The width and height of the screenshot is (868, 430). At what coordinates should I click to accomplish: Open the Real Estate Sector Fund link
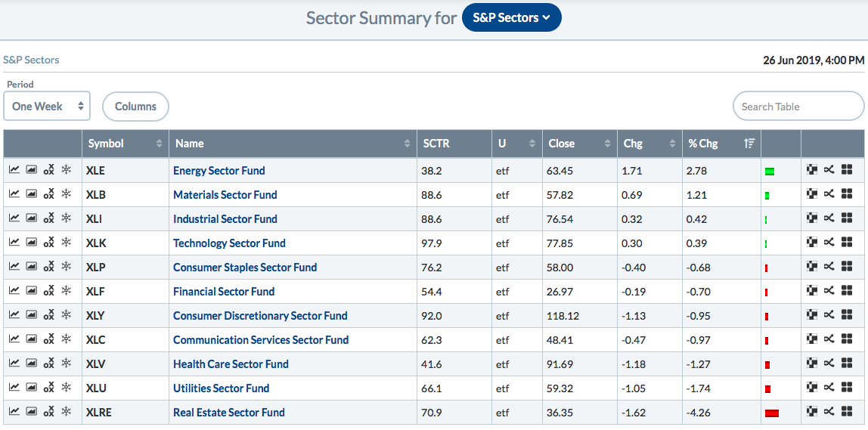click(228, 412)
